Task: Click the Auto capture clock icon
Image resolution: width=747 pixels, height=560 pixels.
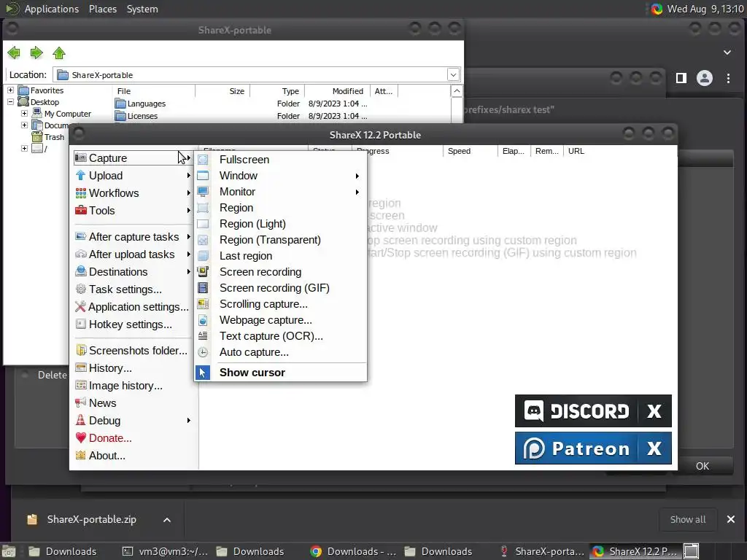Action: (203, 352)
